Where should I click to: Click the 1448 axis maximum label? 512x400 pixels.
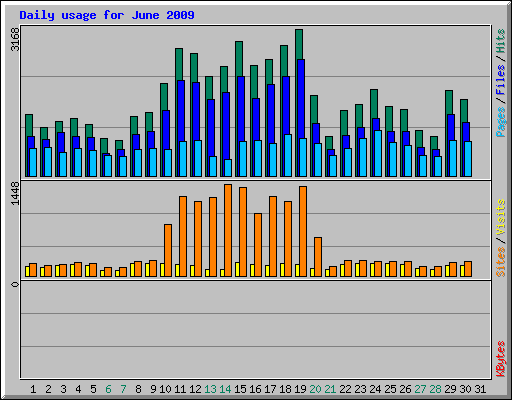pyautogui.click(x=15, y=193)
